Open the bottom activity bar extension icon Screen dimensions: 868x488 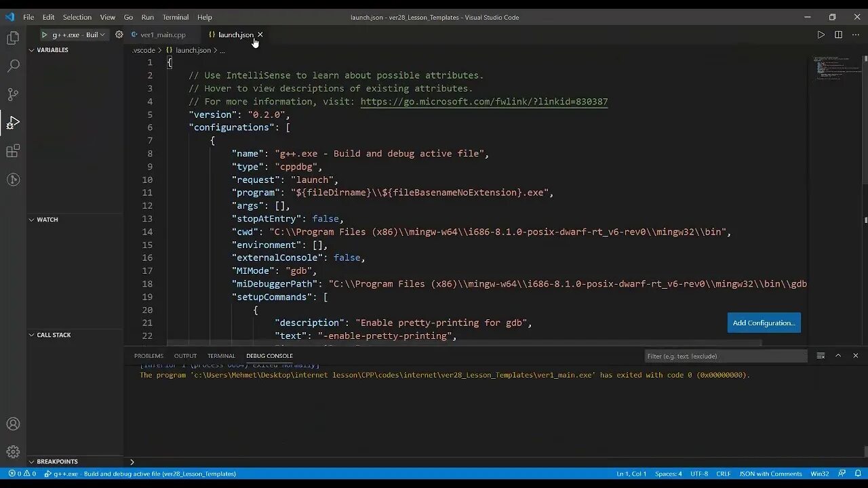[x=13, y=180]
